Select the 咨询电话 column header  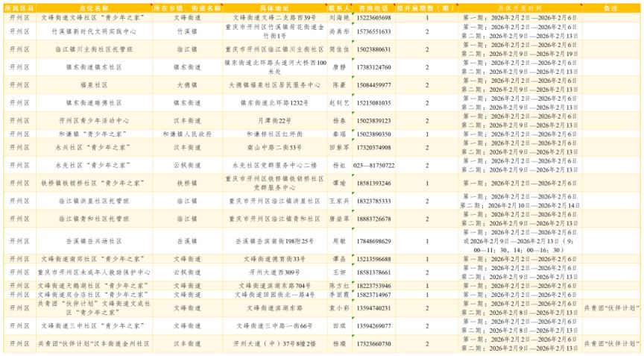[x=373, y=8]
